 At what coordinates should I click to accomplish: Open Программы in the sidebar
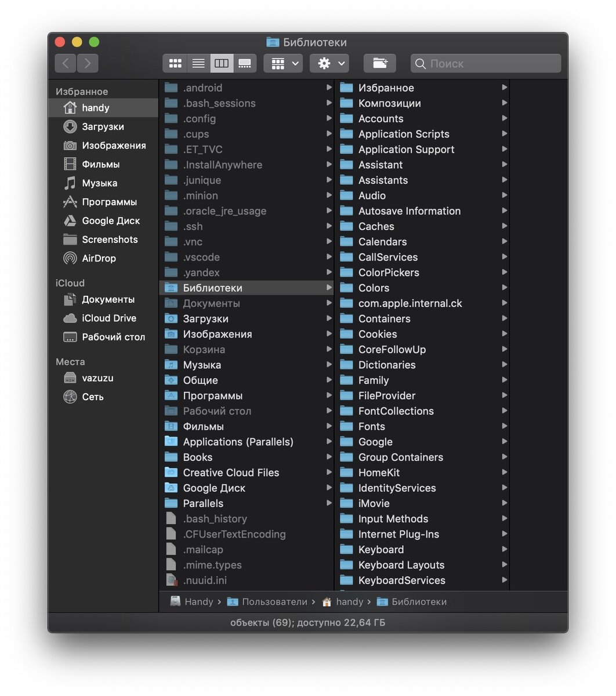point(103,202)
